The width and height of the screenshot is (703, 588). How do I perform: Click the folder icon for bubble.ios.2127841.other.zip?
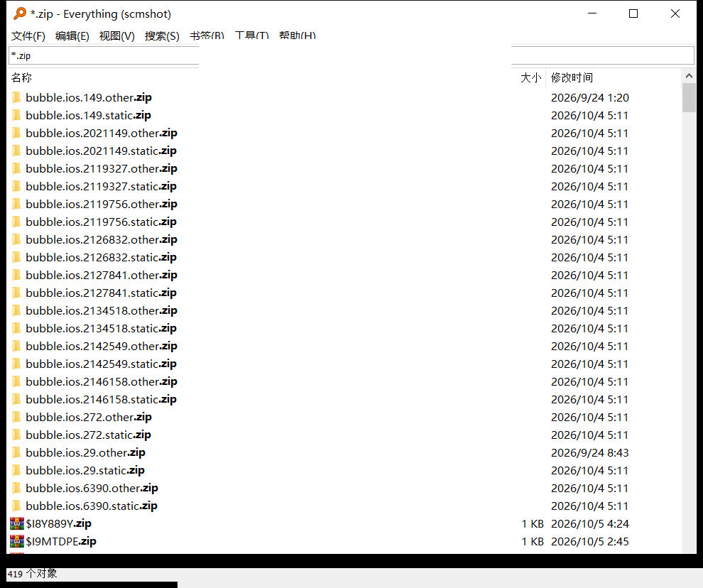point(16,275)
